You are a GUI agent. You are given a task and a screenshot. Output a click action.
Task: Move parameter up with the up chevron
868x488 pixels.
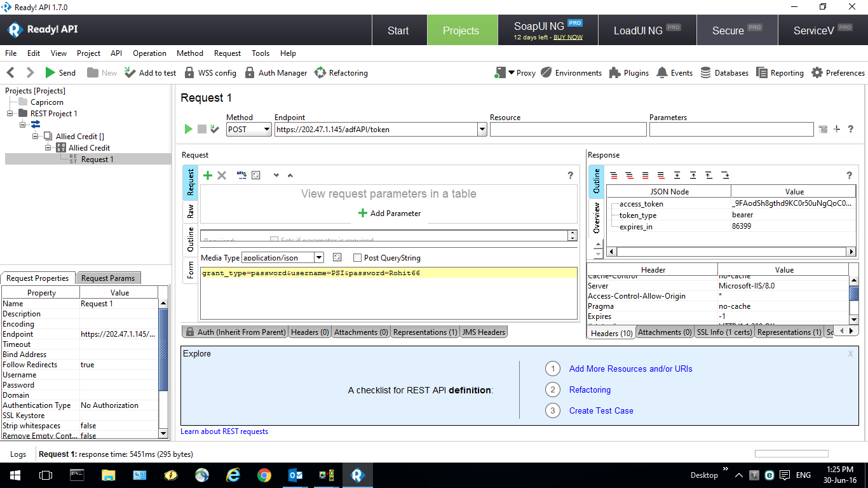pyautogui.click(x=290, y=175)
